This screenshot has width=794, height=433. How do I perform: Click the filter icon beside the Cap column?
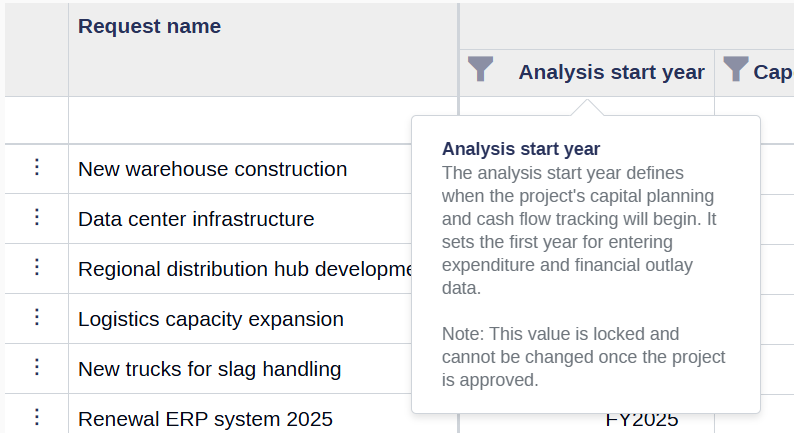[736, 69]
